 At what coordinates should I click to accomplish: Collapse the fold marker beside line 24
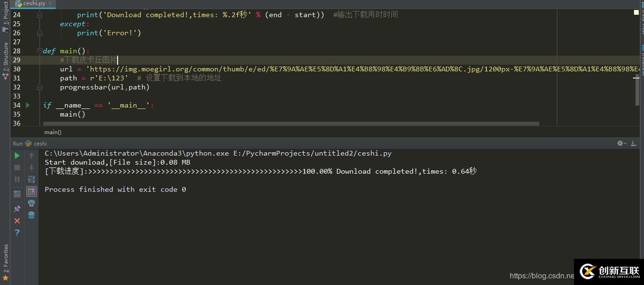pyautogui.click(x=40, y=15)
